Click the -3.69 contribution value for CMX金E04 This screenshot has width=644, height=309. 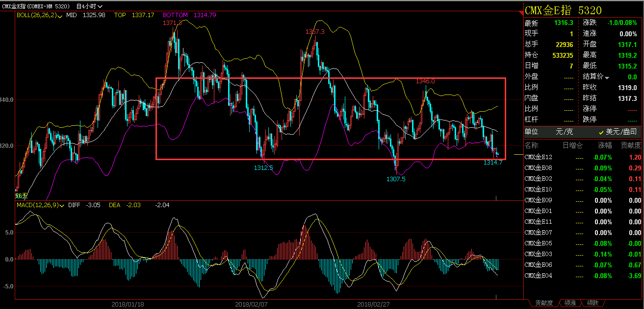(x=634, y=276)
